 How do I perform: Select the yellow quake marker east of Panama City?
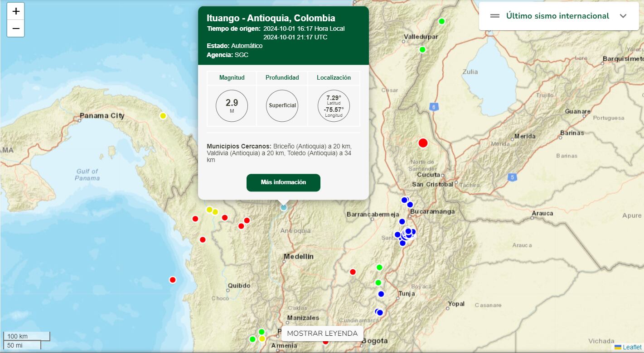[x=163, y=116]
